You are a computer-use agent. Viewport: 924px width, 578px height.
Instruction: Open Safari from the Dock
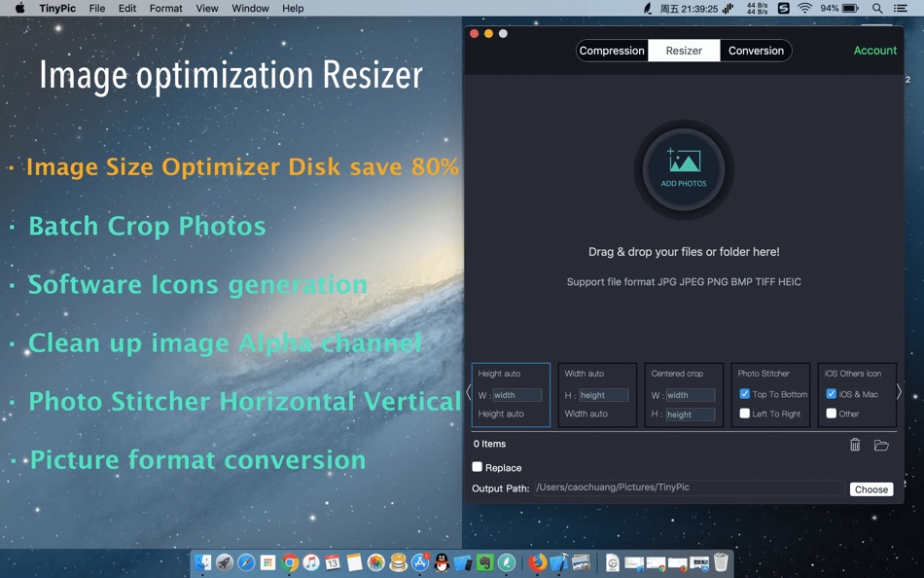(x=246, y=562)
